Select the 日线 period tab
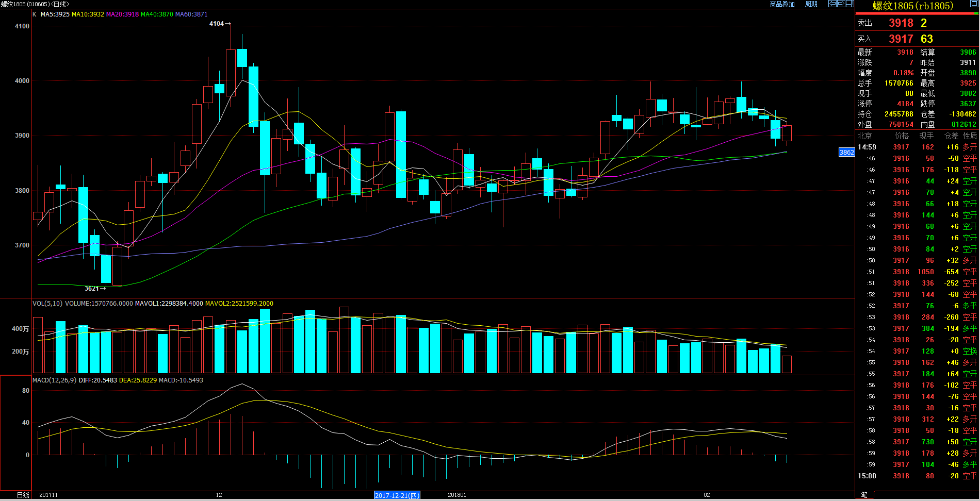Screen dimensions: 980x501 tap(23, 495)
